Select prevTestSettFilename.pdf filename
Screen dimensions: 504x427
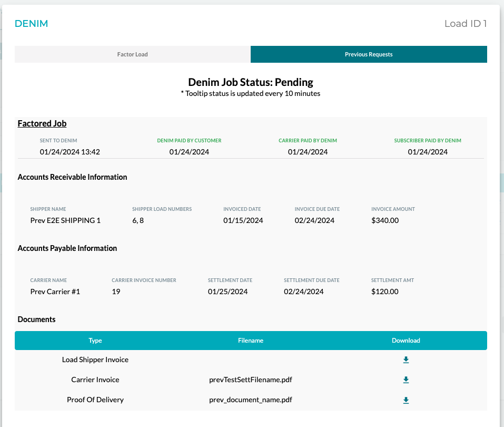coord(250,380)
